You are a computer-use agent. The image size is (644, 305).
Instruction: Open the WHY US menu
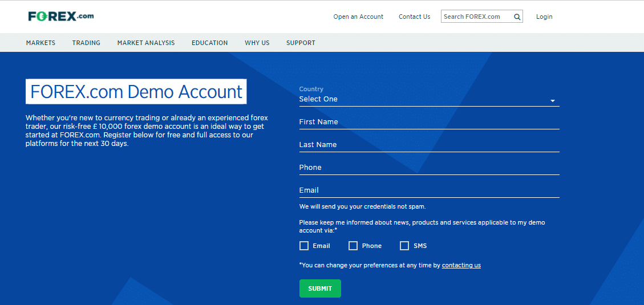[257, 43]
